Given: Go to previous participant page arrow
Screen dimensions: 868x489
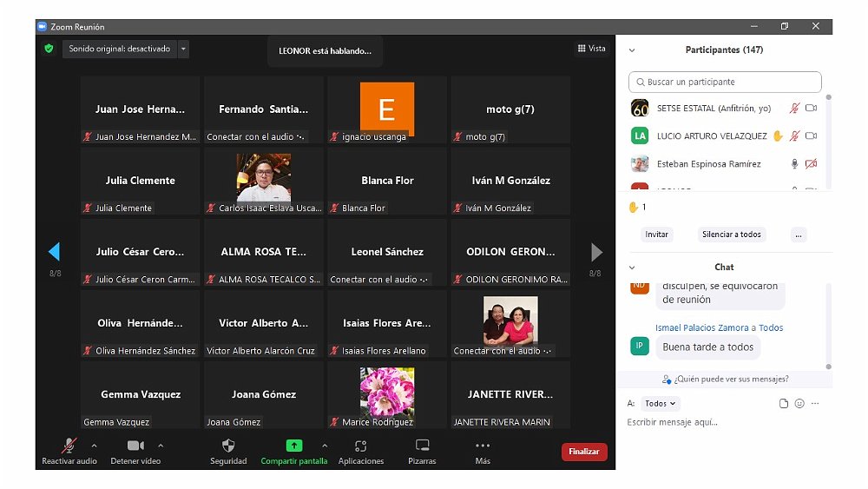Looking at the screenshot, I should pos(54,252).
